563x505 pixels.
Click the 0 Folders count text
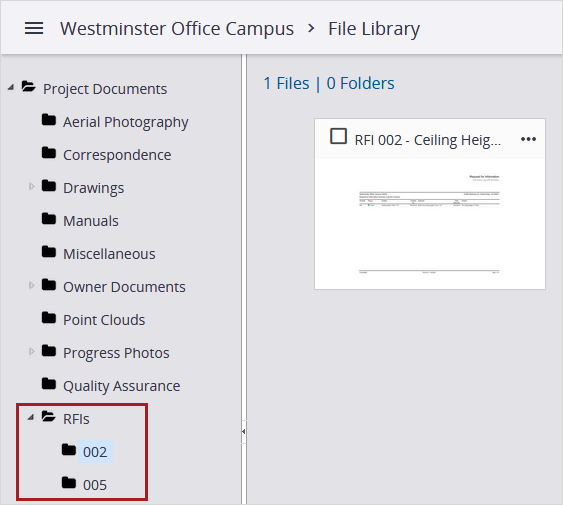point(360,83)
